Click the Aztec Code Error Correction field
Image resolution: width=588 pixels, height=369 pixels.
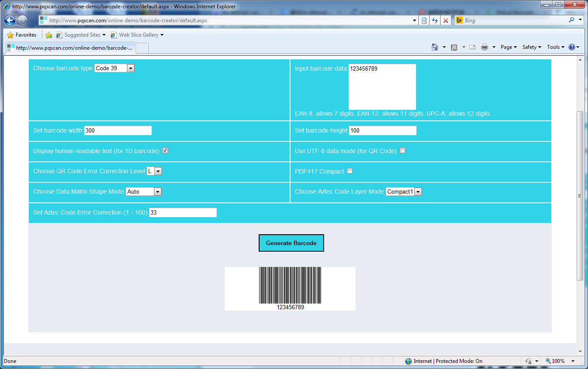[x=183, y=212]
